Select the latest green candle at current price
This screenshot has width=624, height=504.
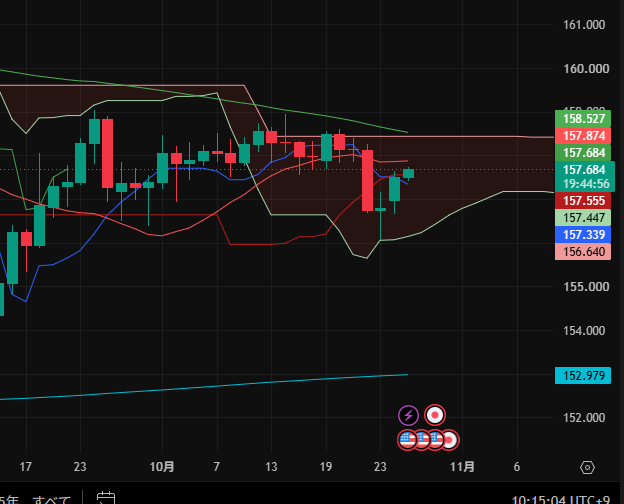coord(408,173)
